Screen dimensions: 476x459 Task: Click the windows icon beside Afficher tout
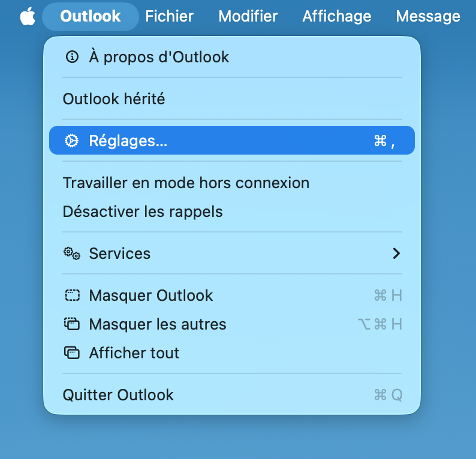[x=72, y=352]
